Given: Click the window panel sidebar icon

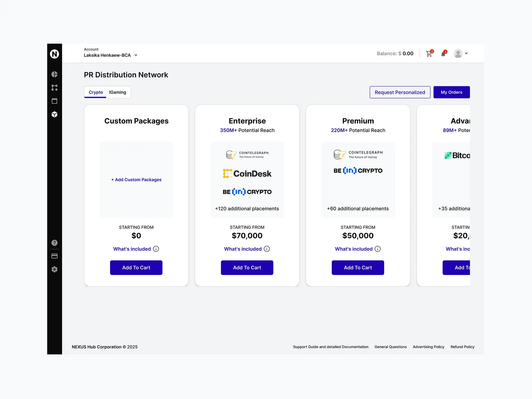Looking at the screenshot, I should pyautogui.click(x=54, y=101).
